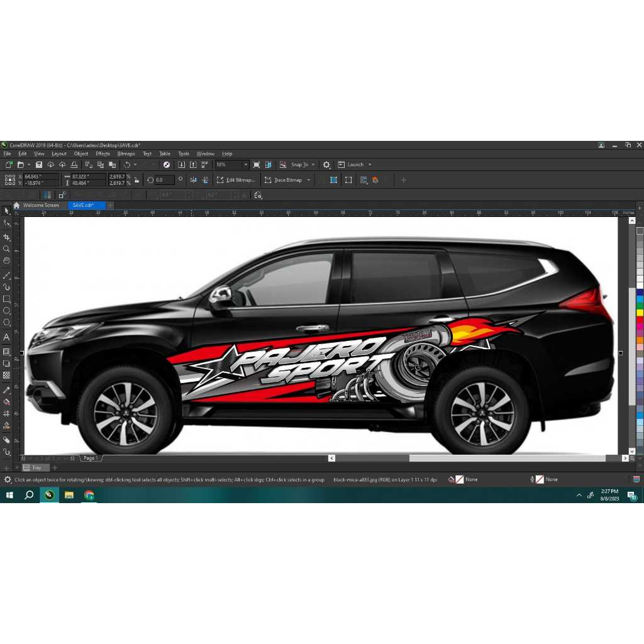This screenshot has width=644, height=644.
Task: Toggle the lock ratio for scale factors
Action: (136, 179)
